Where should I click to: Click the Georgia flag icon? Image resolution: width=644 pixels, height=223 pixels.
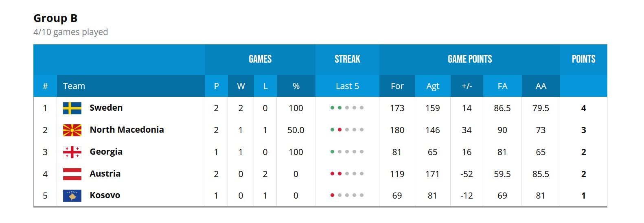[72, 152]
